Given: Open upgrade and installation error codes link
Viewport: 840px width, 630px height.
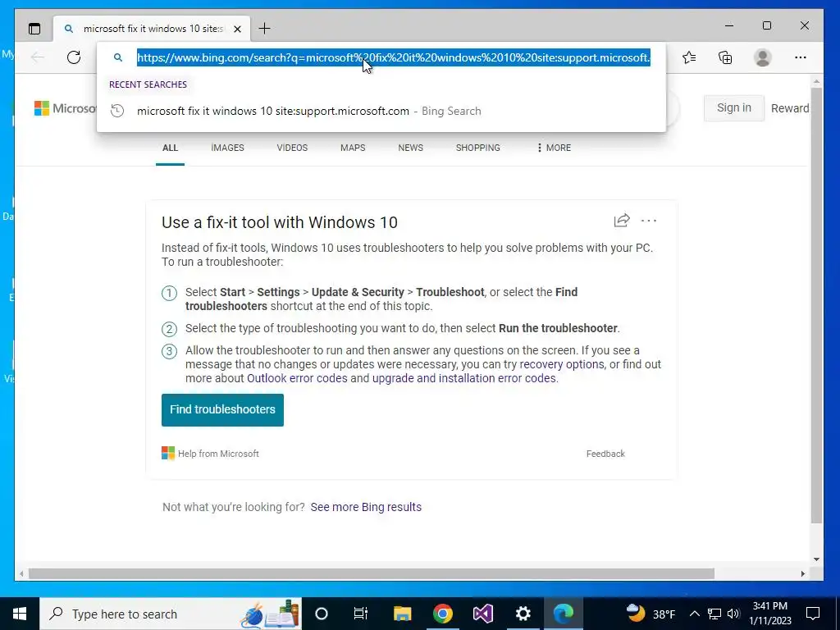Looking at the screenshot, I should (x=464, y=378).
